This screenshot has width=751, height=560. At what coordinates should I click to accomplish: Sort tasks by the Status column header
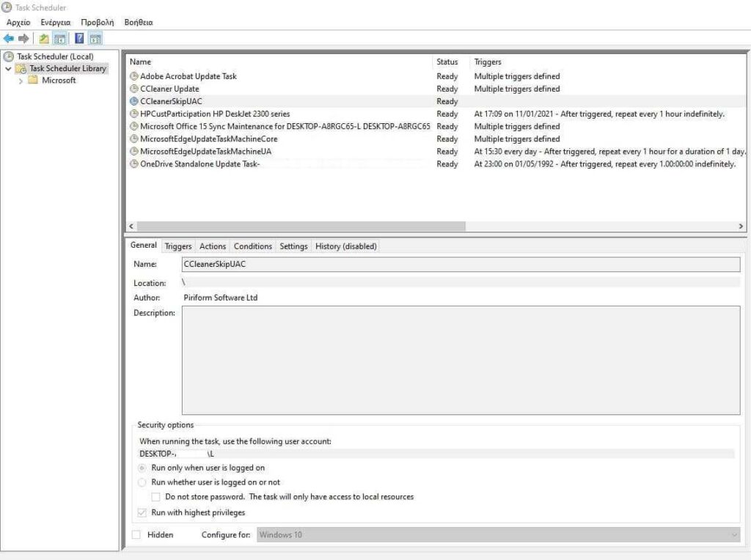(x=447, y=62)
